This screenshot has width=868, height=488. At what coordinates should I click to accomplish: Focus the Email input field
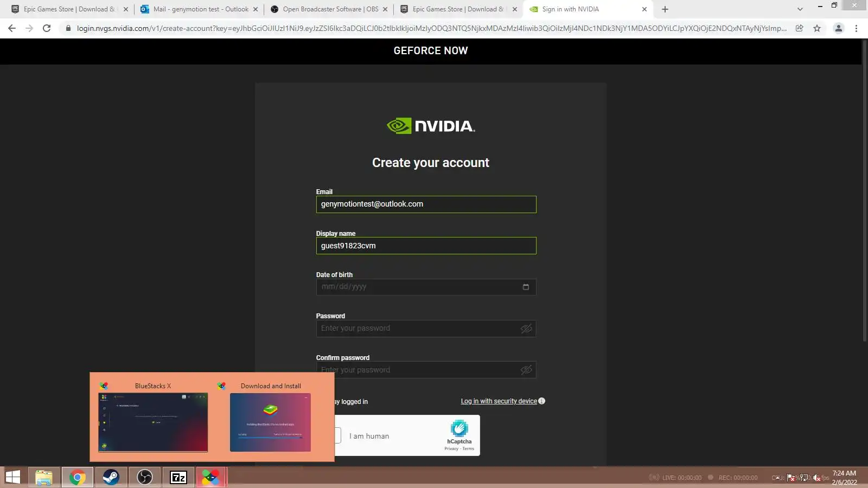tap(426, 204)
